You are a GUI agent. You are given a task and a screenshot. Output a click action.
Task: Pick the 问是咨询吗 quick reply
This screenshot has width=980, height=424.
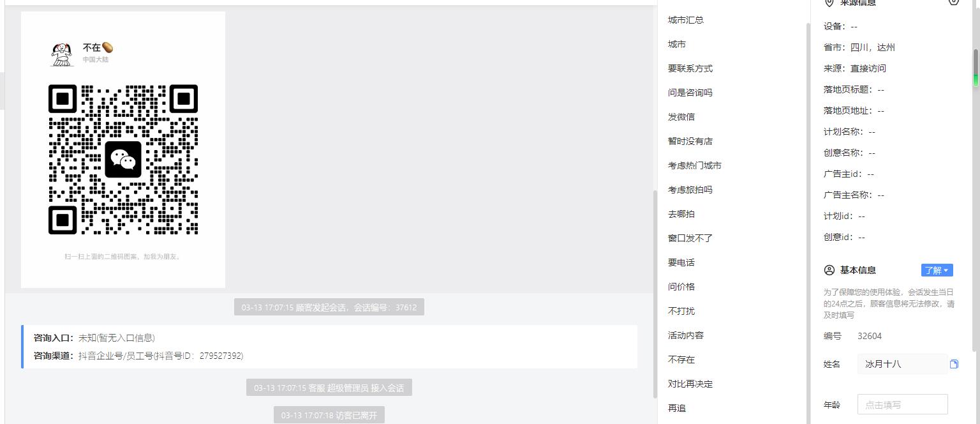pos(690,93)
